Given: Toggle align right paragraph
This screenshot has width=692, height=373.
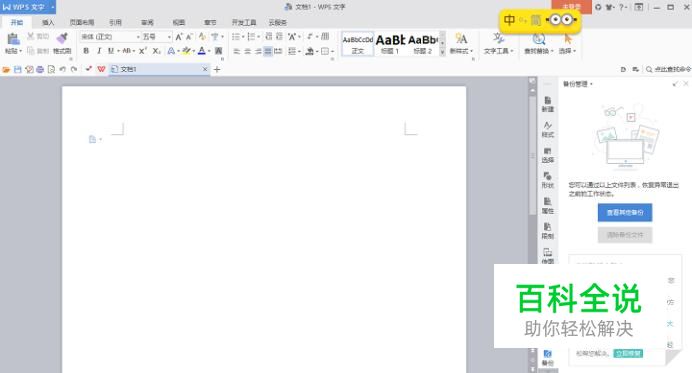Looking at the screenshot, I should [258, 51].
